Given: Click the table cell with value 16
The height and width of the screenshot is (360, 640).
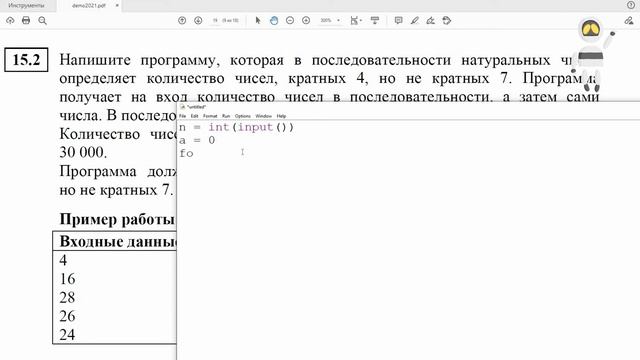Looking at the screenshot, I should coord(67,279).
